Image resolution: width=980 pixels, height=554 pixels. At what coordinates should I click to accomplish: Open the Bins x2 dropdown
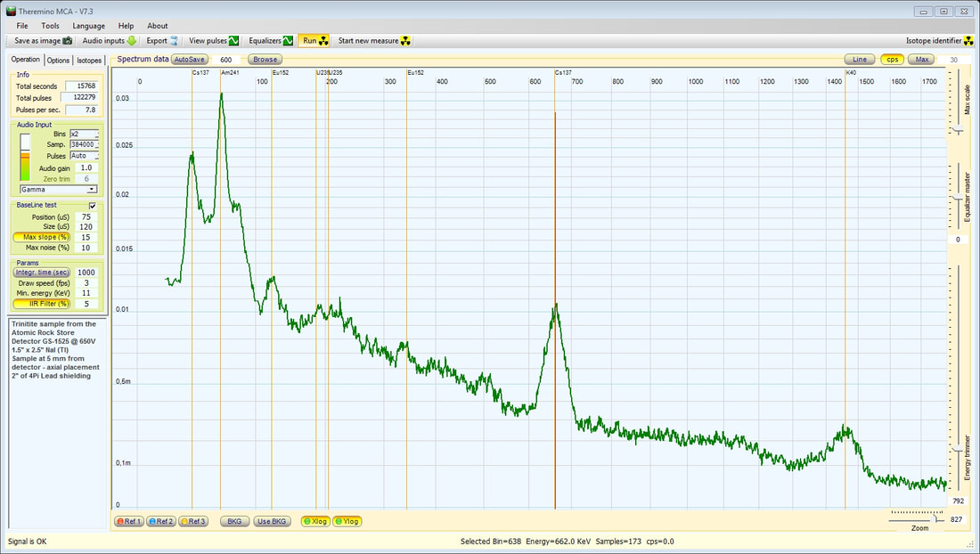click(84, 134)
